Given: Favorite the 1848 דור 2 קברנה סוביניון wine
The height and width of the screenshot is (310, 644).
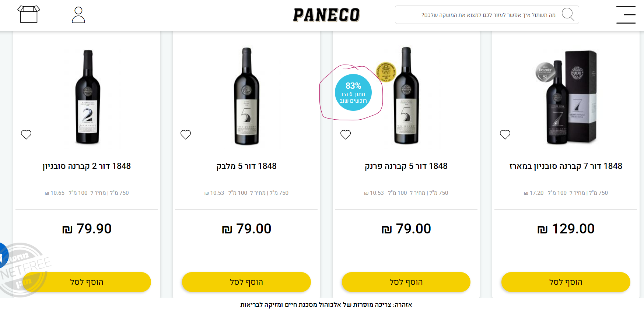Looking at the screenshot, I should pos(26,135).
